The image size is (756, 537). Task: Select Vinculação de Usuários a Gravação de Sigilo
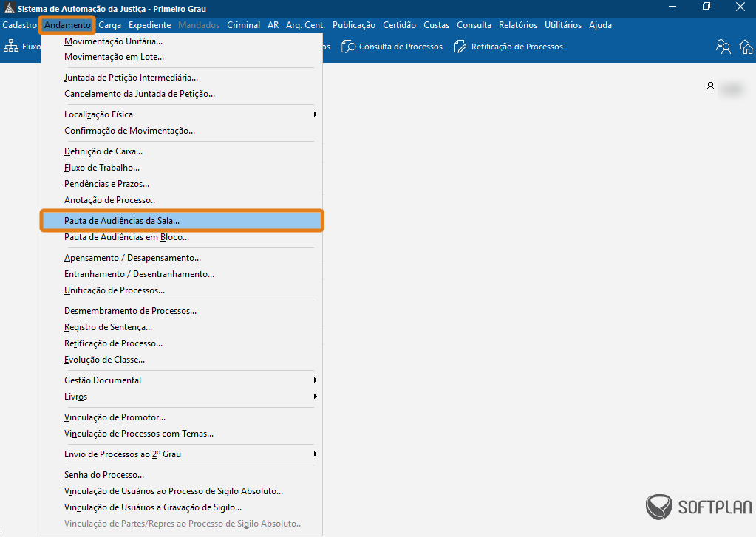182,507
